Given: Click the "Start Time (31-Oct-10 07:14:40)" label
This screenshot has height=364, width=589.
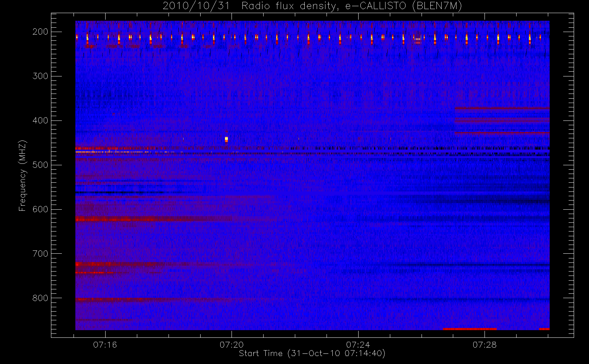Looking at the screenshot, I should tap(312, 353).
